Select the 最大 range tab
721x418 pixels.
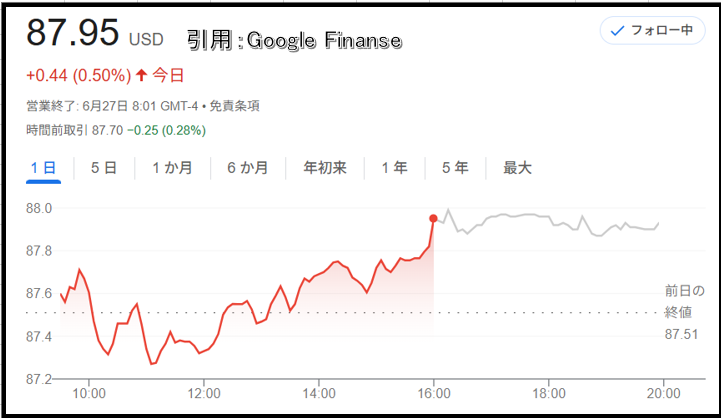pyautogui.click(x=517, y=168)
